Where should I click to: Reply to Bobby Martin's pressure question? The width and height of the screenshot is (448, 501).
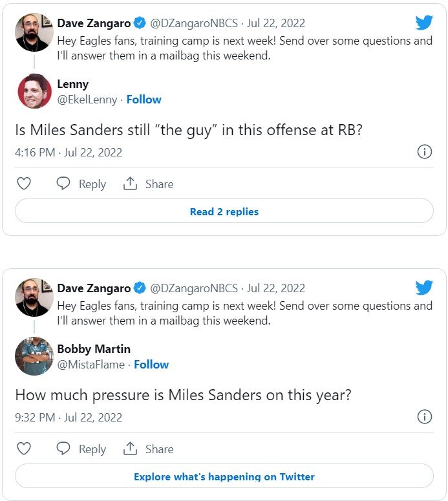tap(81, 449)
